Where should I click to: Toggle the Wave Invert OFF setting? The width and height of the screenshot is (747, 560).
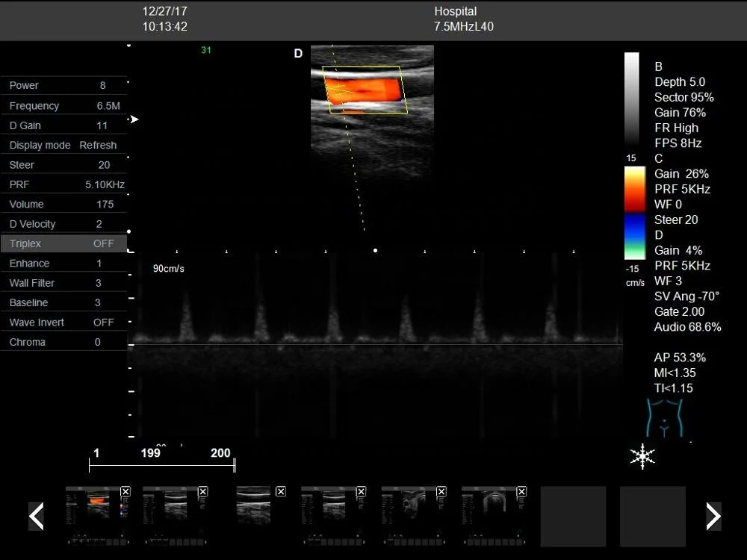pyautogui.click(x=63, y=323)
